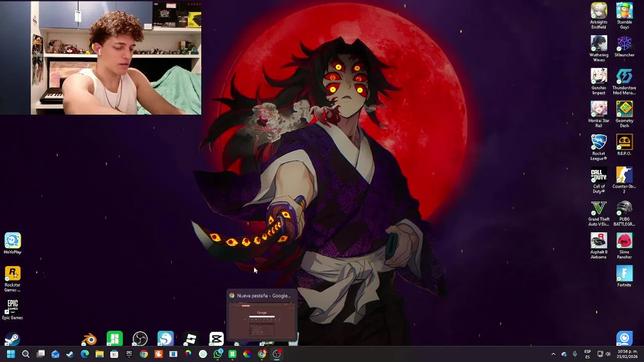The image size is (644, 362).
Task: Open the network status tray icon
Action: tap(600, 354)
